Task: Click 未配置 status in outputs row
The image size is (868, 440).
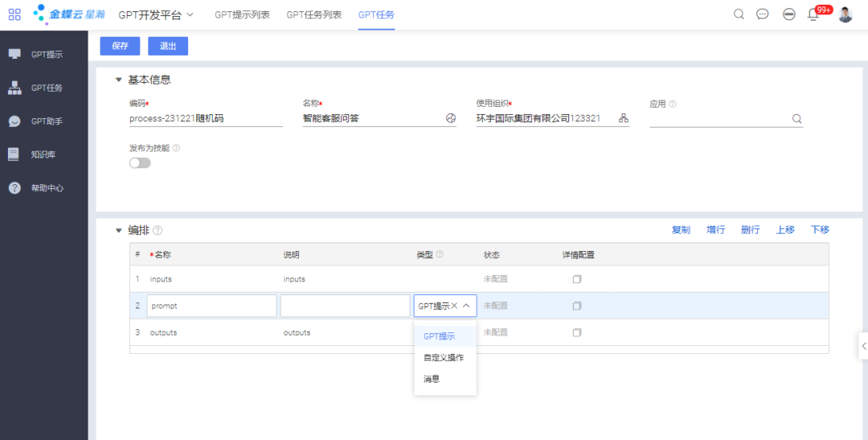Action: pyautogui.click(x=495, y=332)
